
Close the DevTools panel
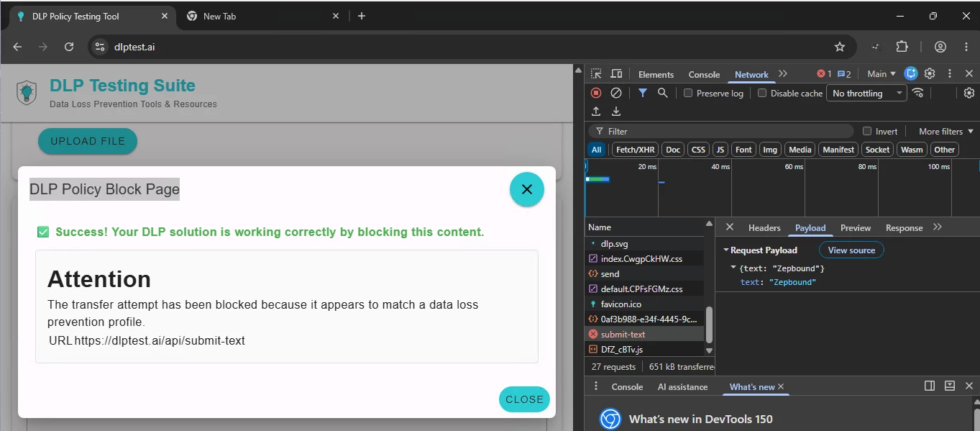point(968,73)
